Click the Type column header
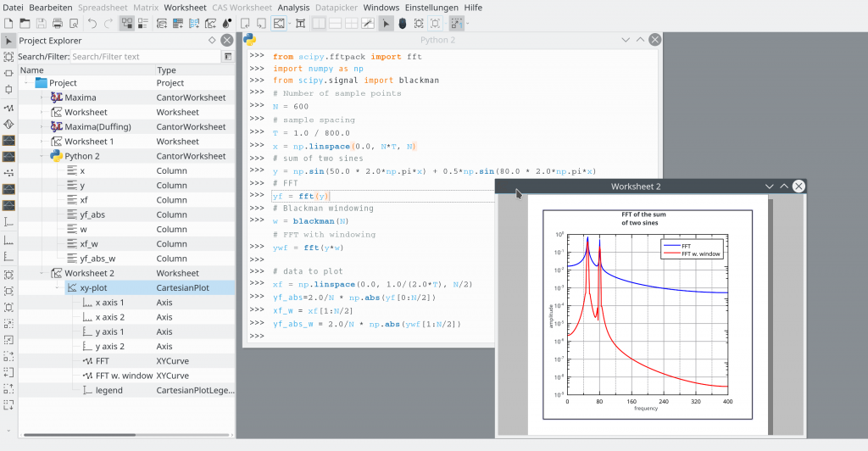The width and height of the screenshot is (868, 451). point(167,70)
